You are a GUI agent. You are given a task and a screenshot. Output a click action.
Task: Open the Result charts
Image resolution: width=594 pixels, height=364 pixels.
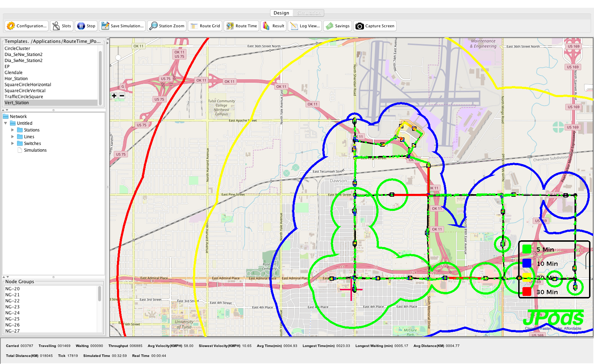coord(274,26)
